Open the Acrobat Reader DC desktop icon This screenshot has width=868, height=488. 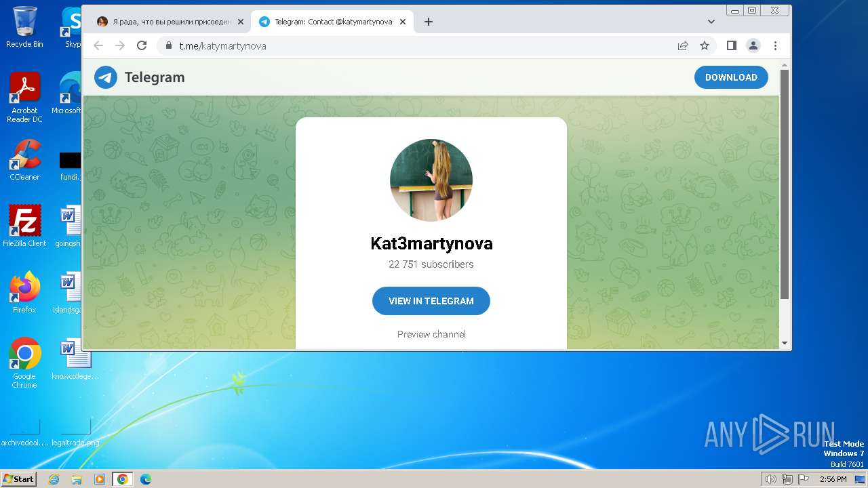click(24, 98)
